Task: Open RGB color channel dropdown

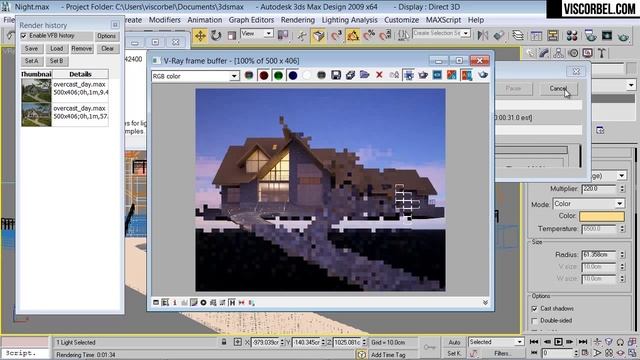Action: point(234,76)
